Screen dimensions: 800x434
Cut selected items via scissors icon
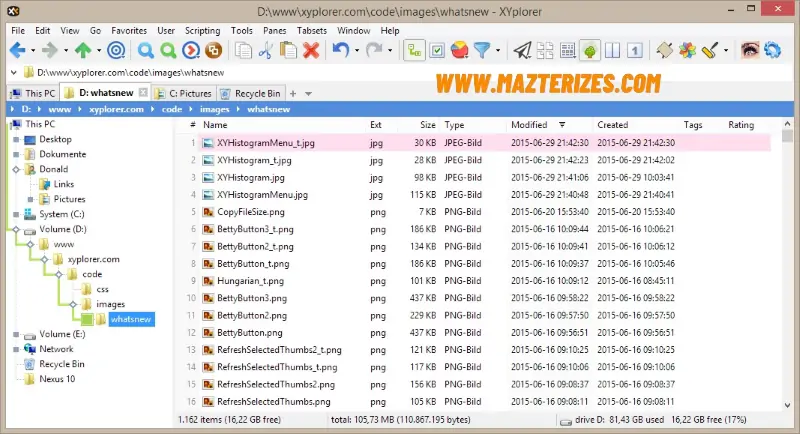pyautogui.click(x=265, y=50)
